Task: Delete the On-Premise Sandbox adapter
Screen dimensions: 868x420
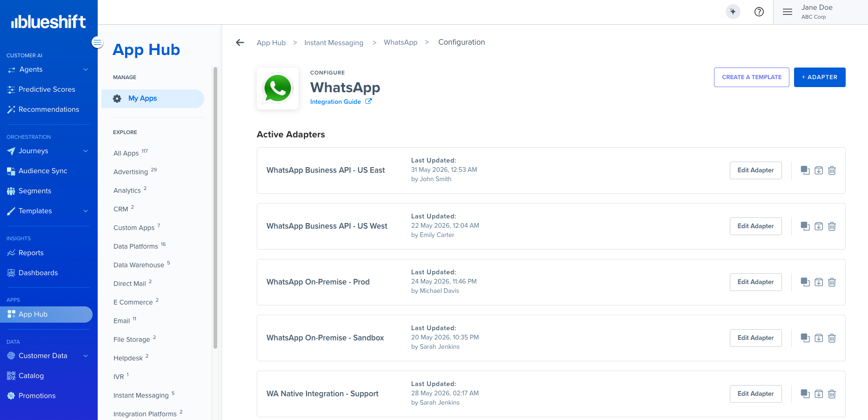Action: point(832,338)
